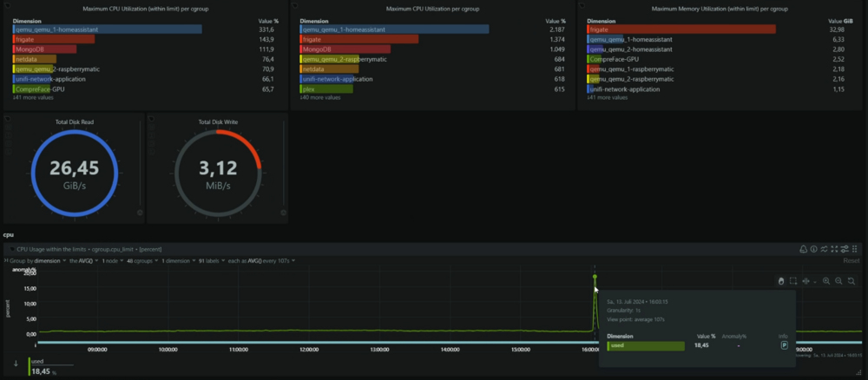Viewport: 868px width, 380px height.
Task: Open the 91 labels filter dropdown
Action: click(212, 260)
